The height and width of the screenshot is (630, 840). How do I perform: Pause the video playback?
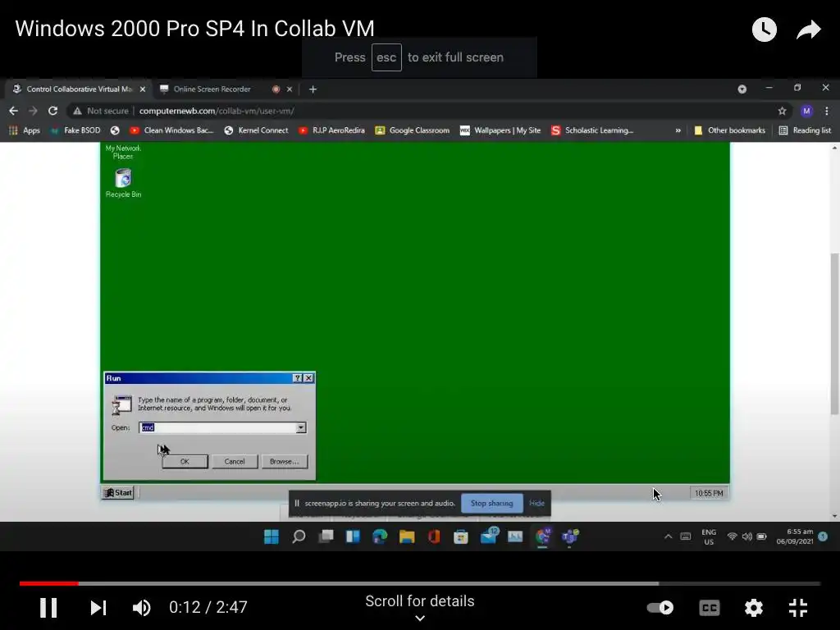(x=48, y=608)
